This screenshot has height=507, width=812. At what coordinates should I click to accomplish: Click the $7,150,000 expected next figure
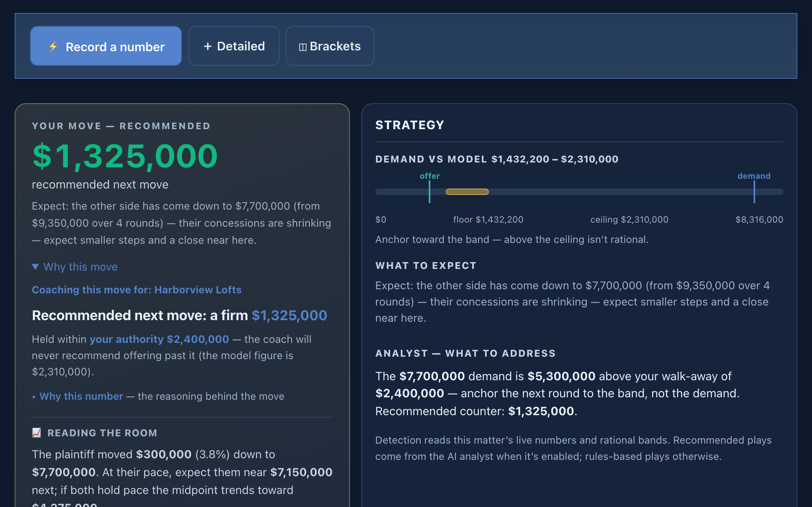[301, 472]
